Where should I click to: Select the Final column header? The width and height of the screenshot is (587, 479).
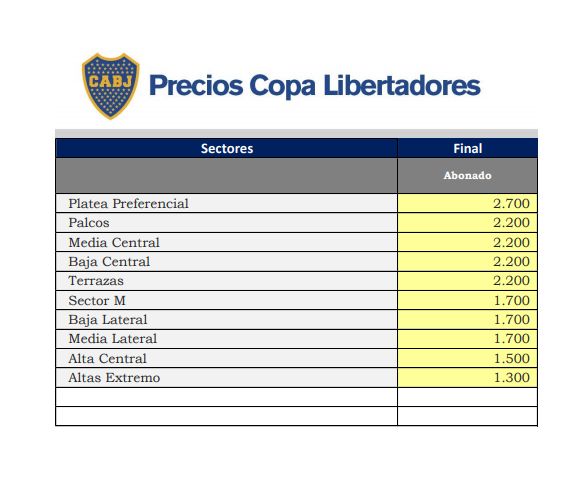pyautogui.click(x=468, y=148)
